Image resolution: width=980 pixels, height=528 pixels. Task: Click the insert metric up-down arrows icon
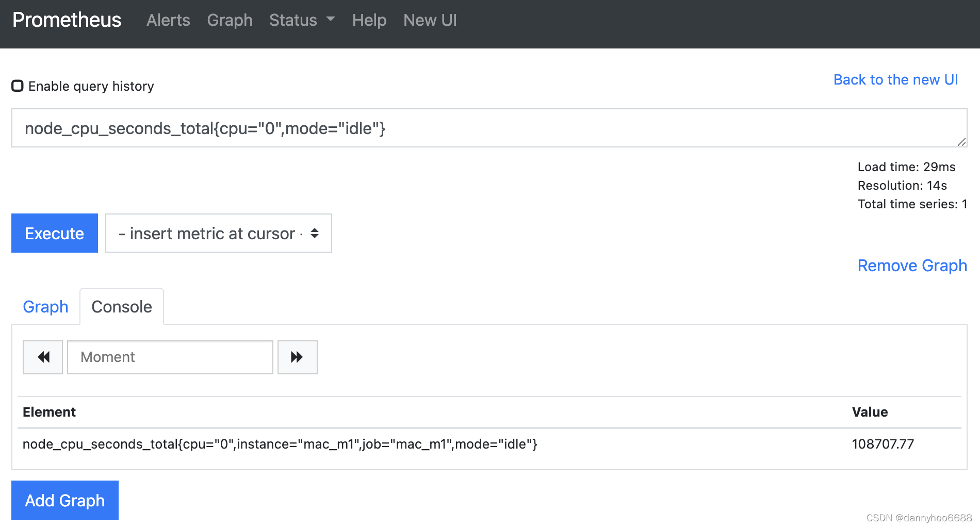(315, 233)
